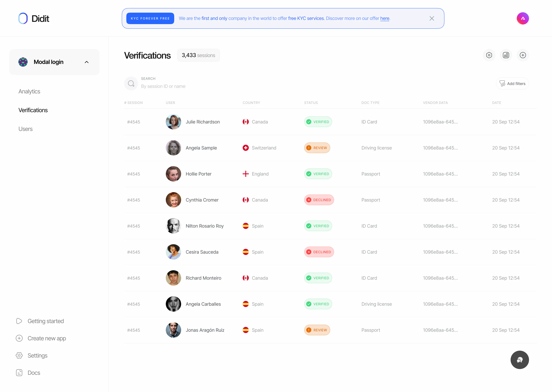Click the purple account avatar in top right corner
This screenshot has width=552, height=392.
(523, 18)
